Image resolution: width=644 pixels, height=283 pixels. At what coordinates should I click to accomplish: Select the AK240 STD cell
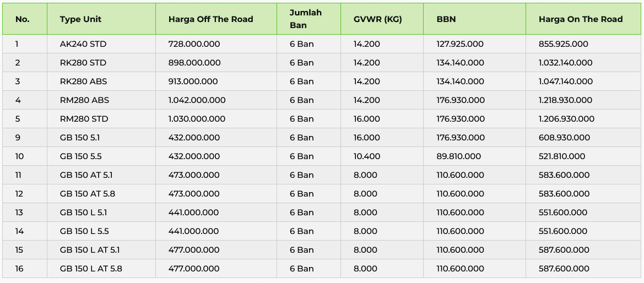coord(79,44)
